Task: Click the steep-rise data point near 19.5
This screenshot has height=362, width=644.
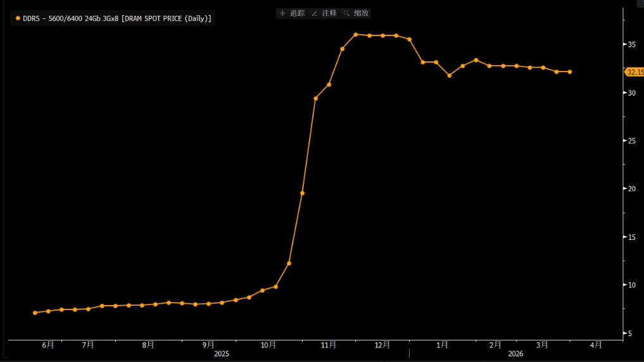Action: [x=302, y=193]
